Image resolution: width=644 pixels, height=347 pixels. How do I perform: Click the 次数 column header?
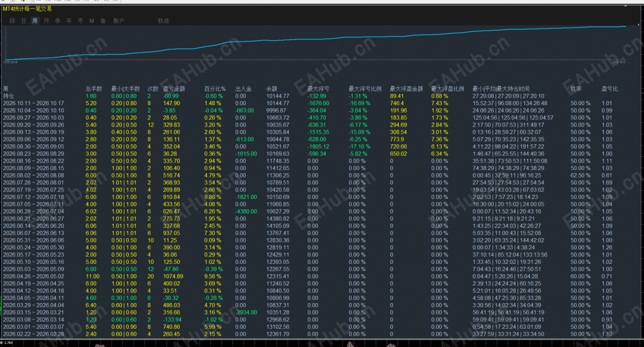click(153, 88)
